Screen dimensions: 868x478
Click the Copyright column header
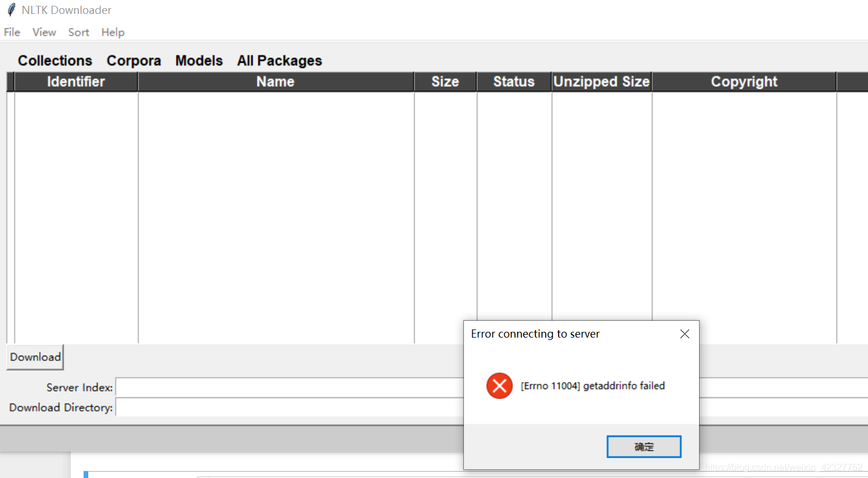tap(744, 82)
